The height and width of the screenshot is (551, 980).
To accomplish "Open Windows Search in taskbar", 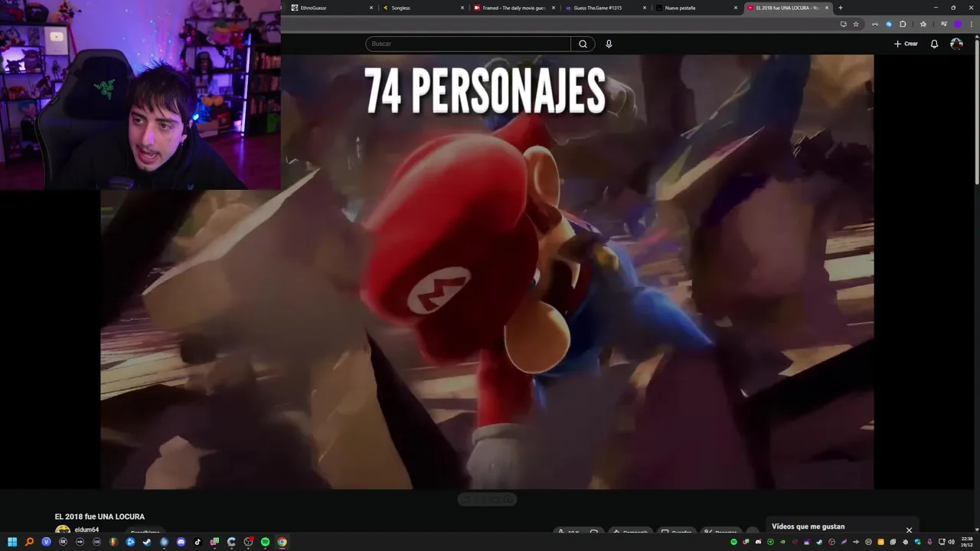I will tap(29, 542).
